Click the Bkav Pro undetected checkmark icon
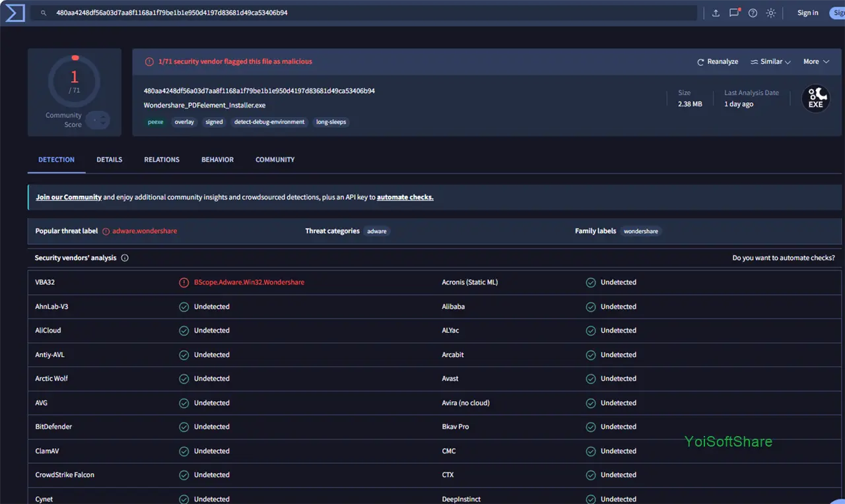845x504 pixels. click(x=591, y=427)
